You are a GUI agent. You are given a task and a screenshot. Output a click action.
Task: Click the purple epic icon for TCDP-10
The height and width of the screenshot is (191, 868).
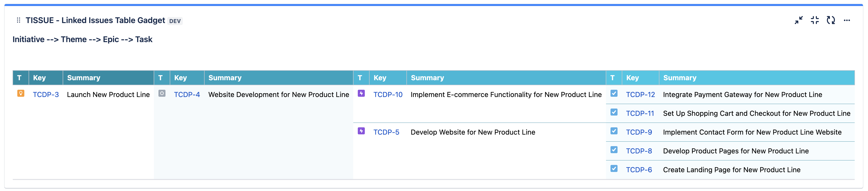click(361, 93)
